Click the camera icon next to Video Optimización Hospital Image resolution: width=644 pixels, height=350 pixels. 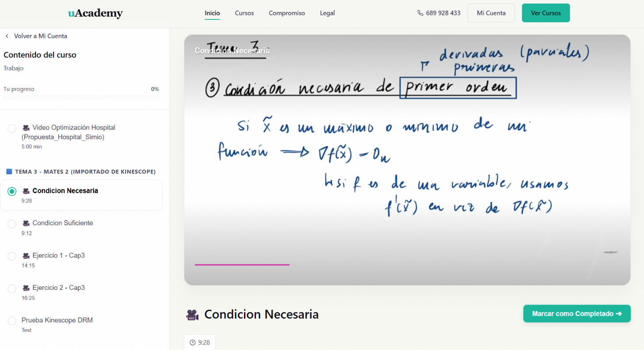[x=26, y=128]
